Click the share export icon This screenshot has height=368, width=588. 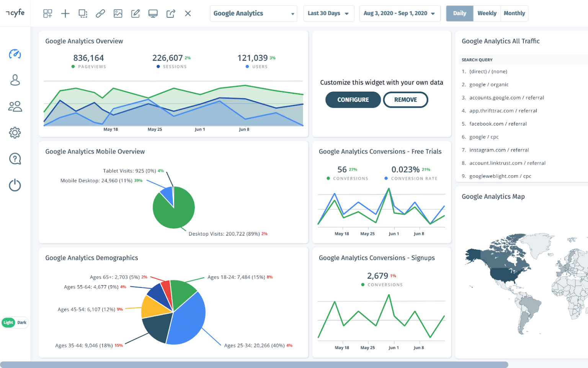[171, 13]
